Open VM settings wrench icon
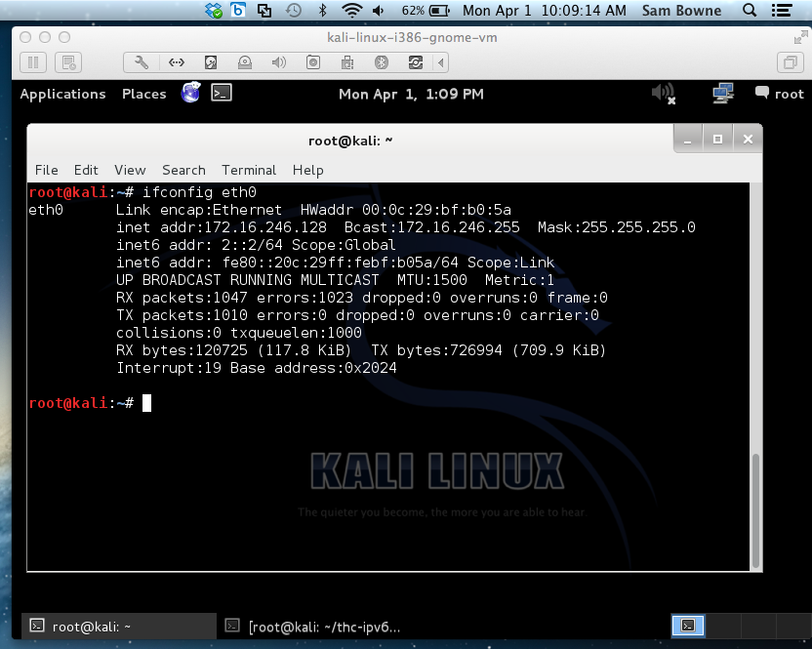 142,62
